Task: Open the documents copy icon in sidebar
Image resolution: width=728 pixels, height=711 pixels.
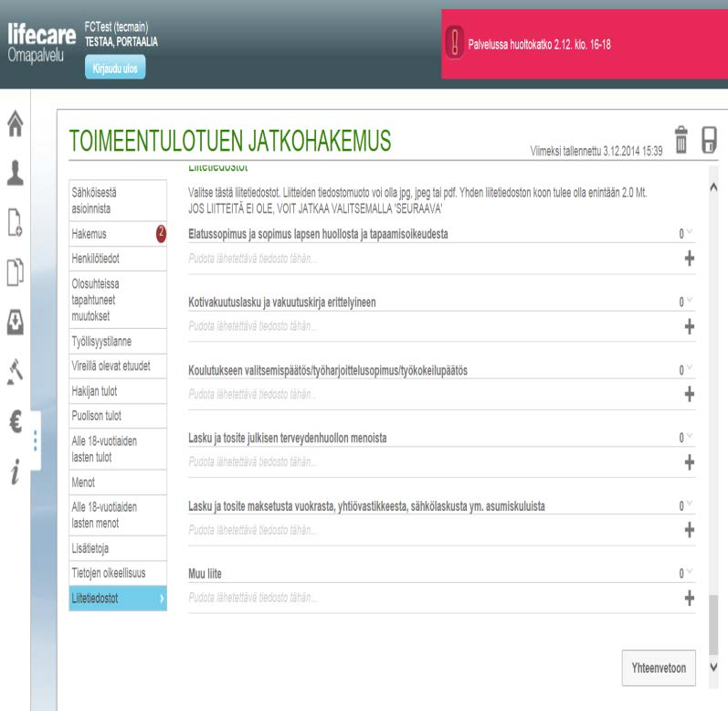Action: tap(16, 271)
